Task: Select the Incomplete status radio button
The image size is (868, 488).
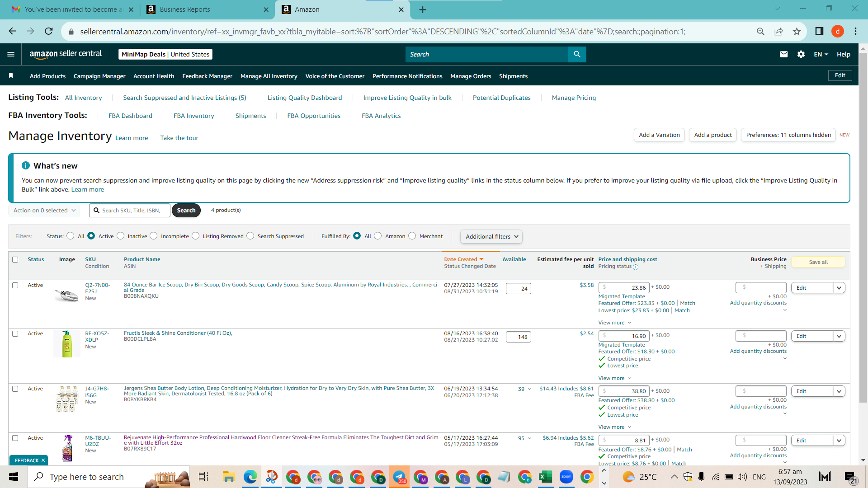Action: click(x=154, y=236)
